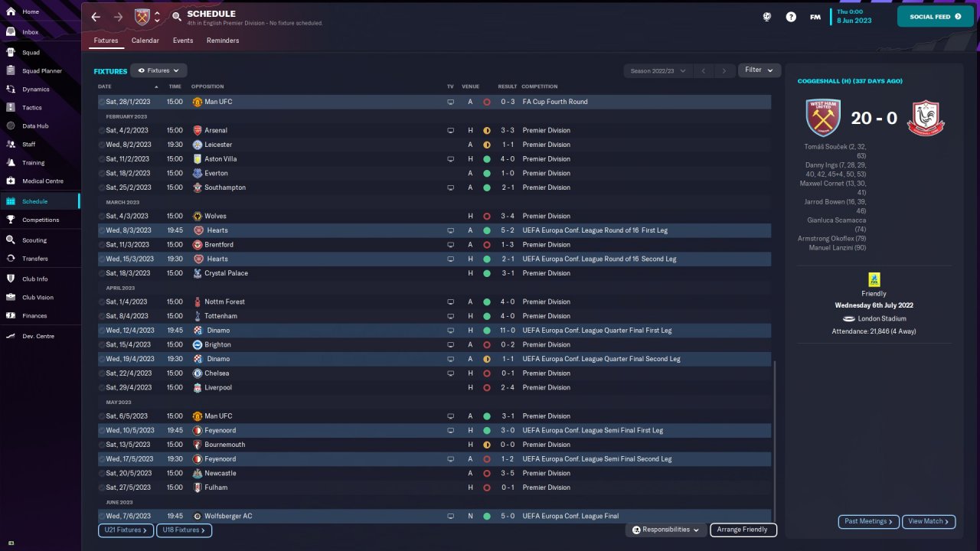980x551 pixels.
Task: Click the Southampton opposition name
Action: [225, 187]
